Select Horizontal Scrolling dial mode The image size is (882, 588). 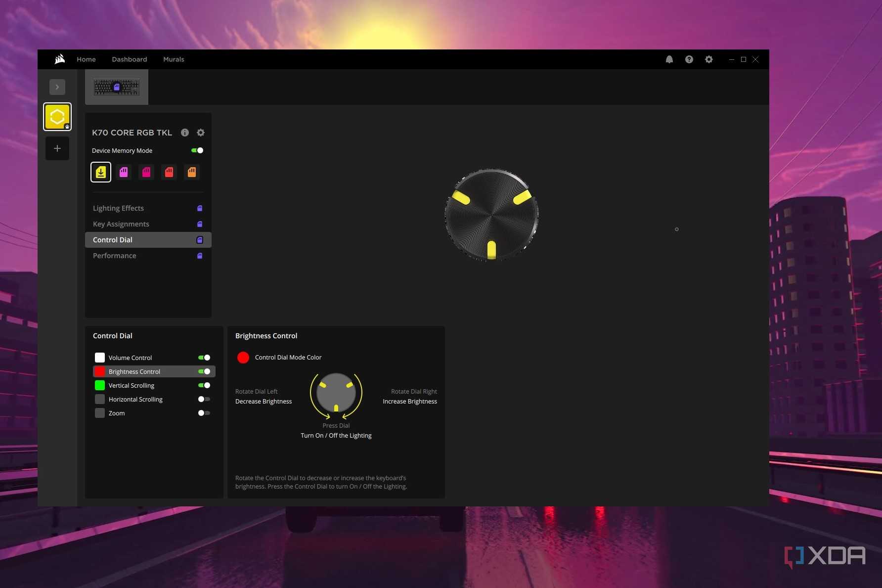[154, 399]
